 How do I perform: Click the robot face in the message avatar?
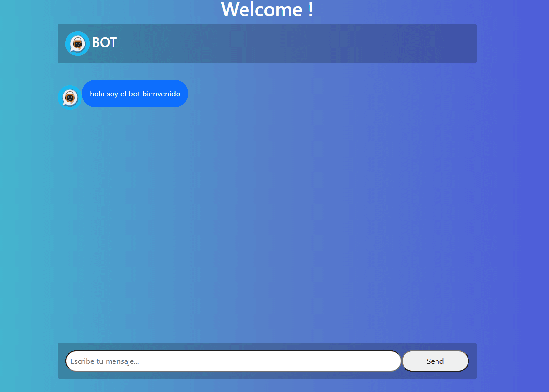click(70, 98)
